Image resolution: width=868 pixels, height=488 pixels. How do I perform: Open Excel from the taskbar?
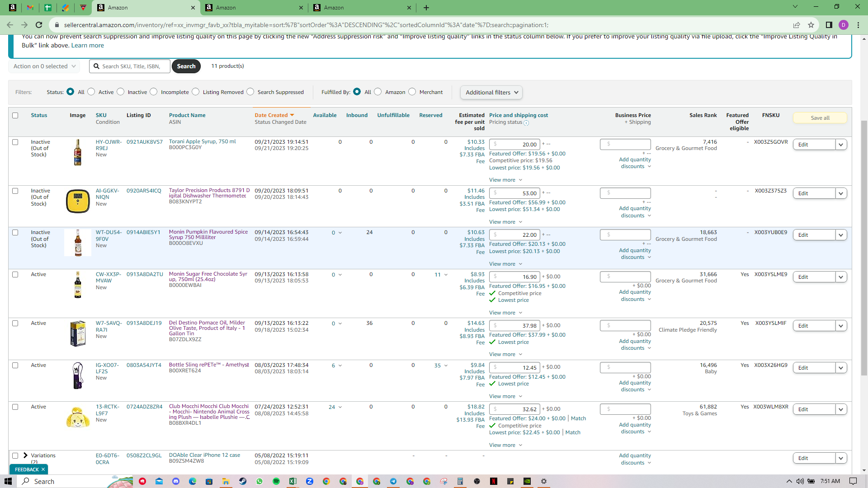tap(293, 481)
